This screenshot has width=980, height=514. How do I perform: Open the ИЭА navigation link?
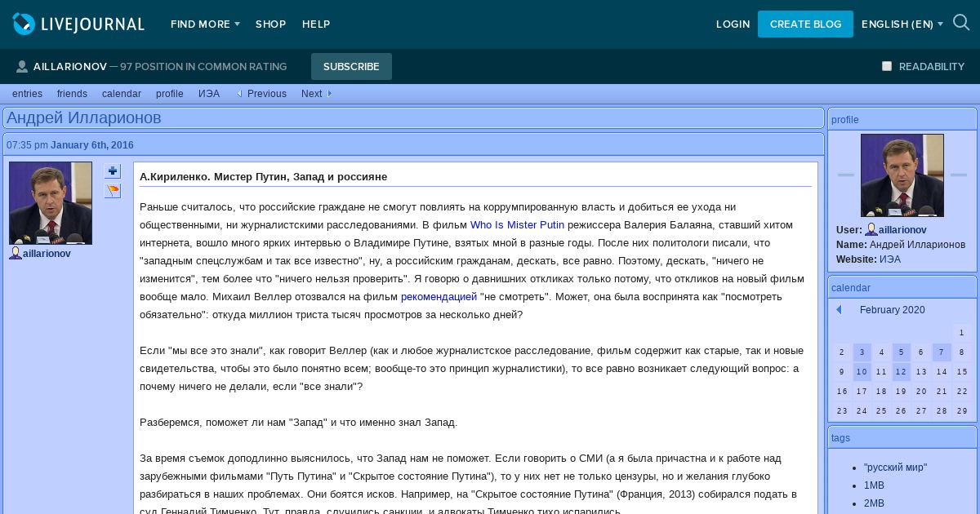coord(209,94)
